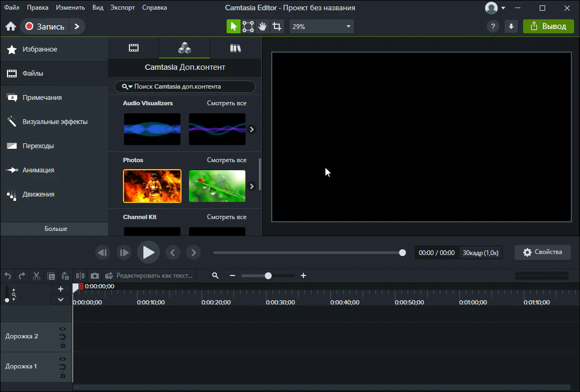Viewport: 580px width, 392px height.
Task: Open Help with the question mark icon
Action: tap(492, 26)
